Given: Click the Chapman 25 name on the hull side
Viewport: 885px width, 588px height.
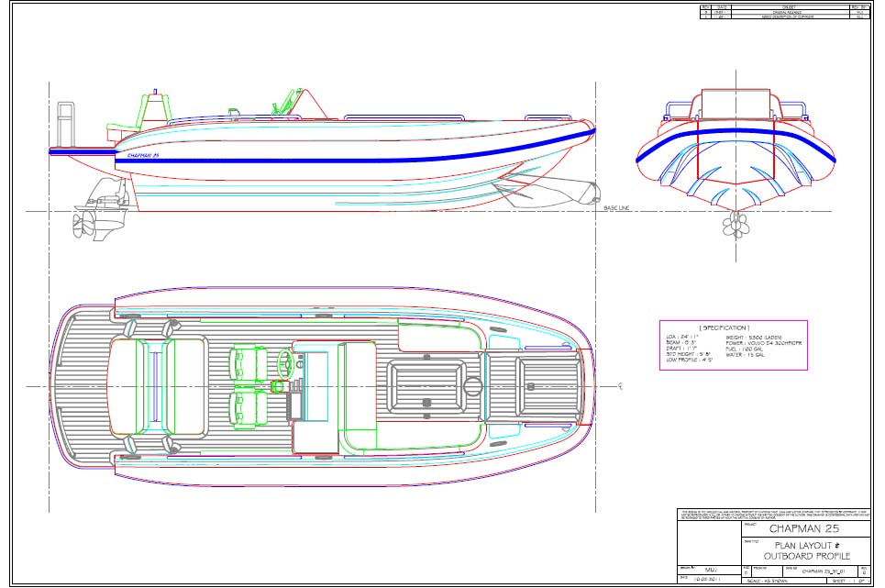Looking at the screenshot, I should [144, 156].
